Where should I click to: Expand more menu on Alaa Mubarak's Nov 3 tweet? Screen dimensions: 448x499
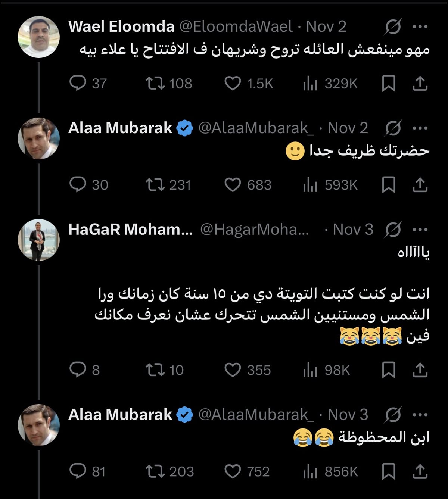click(x=420, y=415)
